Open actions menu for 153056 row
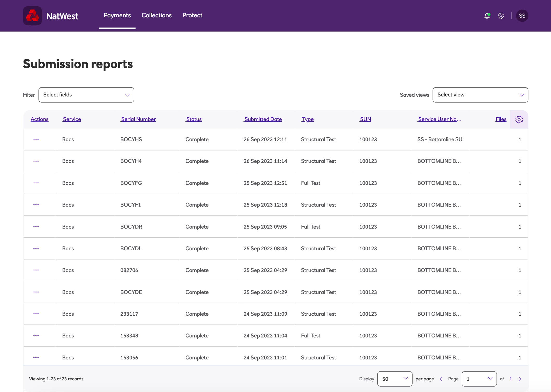 (x=36, y=358)
